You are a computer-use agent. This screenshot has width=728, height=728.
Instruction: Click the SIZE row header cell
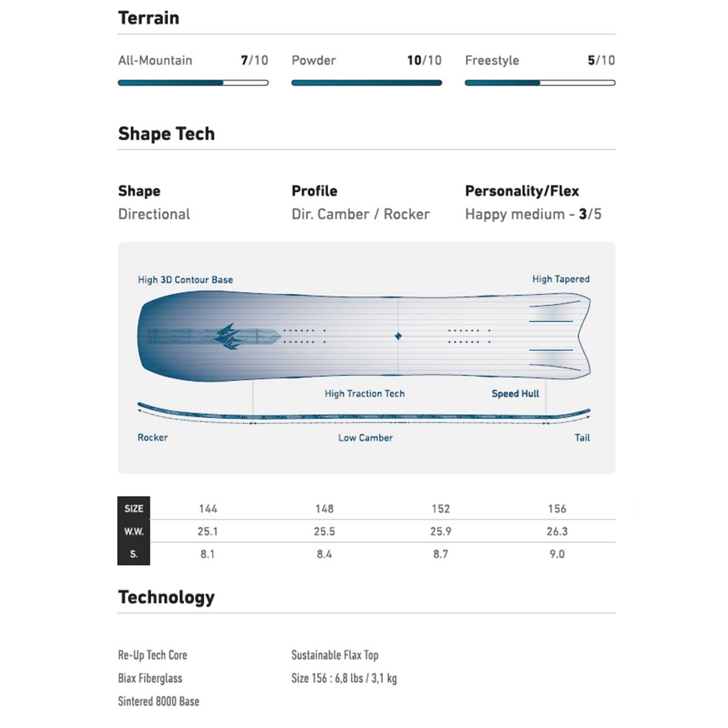pyautogui.click(x=133, y=508)
